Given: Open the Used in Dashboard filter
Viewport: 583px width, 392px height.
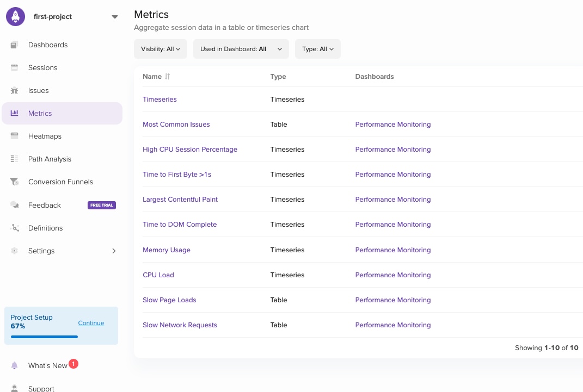Looking at the screenshot, I should (x=241, y=49).
